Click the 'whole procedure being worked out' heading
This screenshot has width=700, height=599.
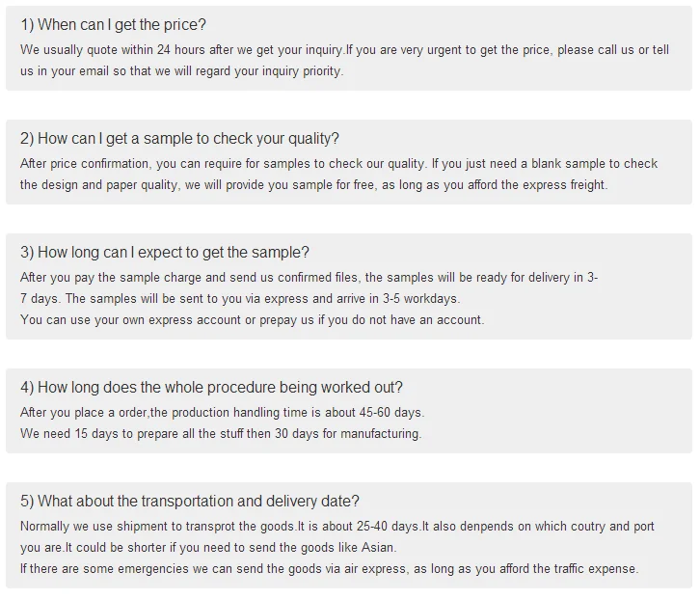(x=211, y=387)
